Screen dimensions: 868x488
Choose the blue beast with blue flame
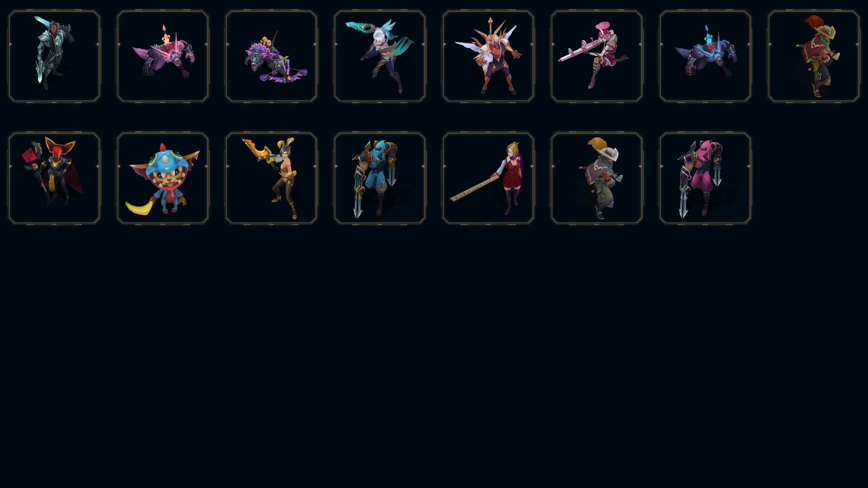tap(705, 56)
